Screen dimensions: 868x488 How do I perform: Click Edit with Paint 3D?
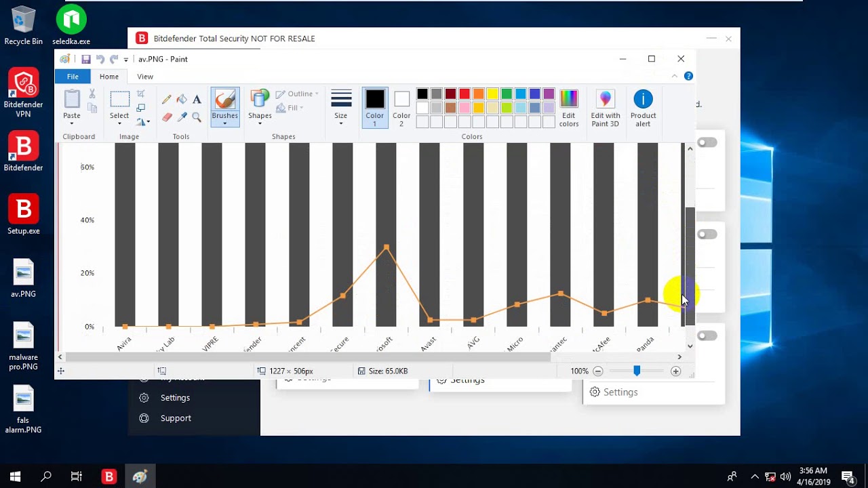(606, 108)
